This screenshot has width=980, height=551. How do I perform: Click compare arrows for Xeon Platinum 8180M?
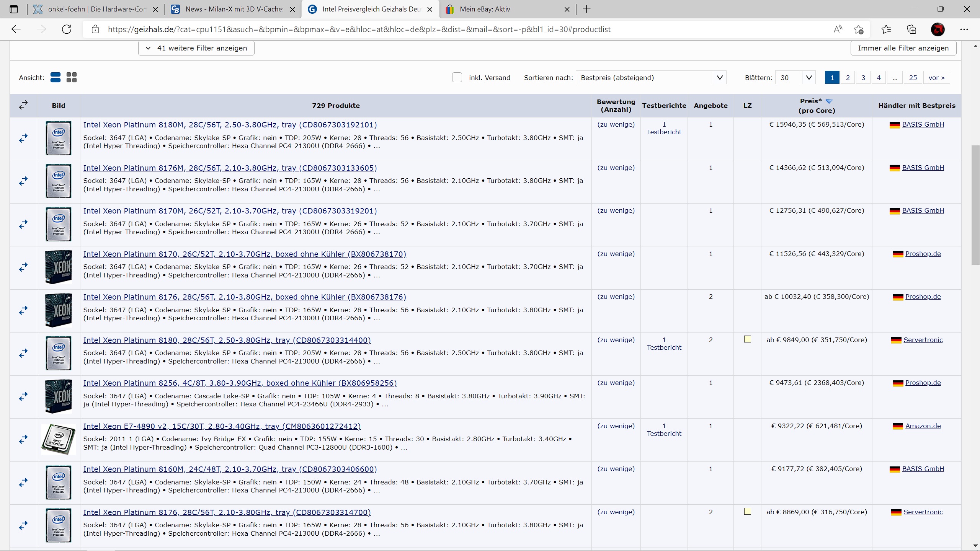tap(23, 138)
